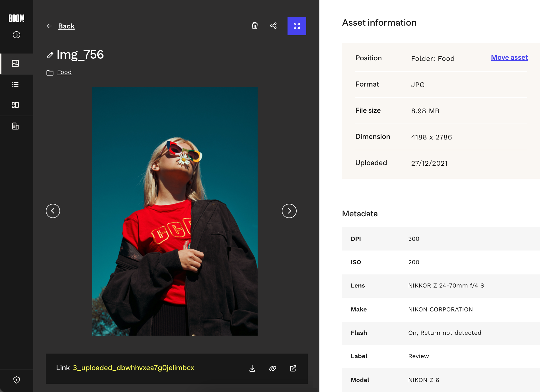This screenshot has width=546, height=392.
Task: Rename Img_756 using the pencil icon
Action: [50, 55]
